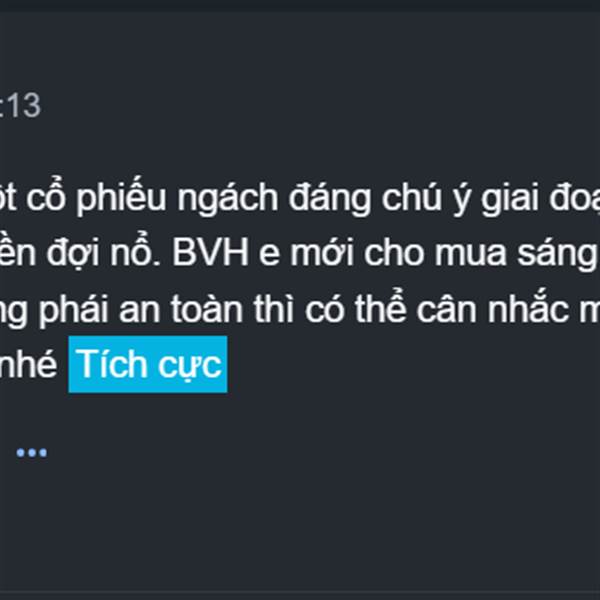Click the word "phiếu" in the first line
Image resolution: width=600 pixels, height=600 pixels.
point(121,198)
